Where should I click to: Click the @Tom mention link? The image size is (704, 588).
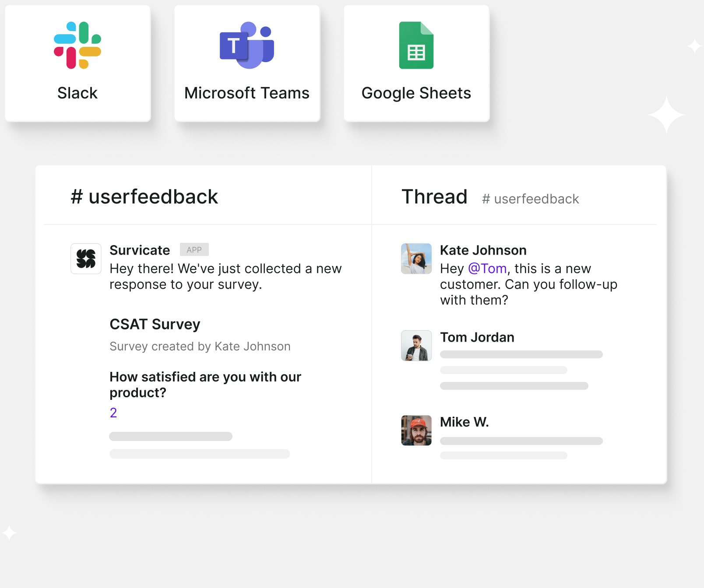pyautogui.click(x=487, y=269)
